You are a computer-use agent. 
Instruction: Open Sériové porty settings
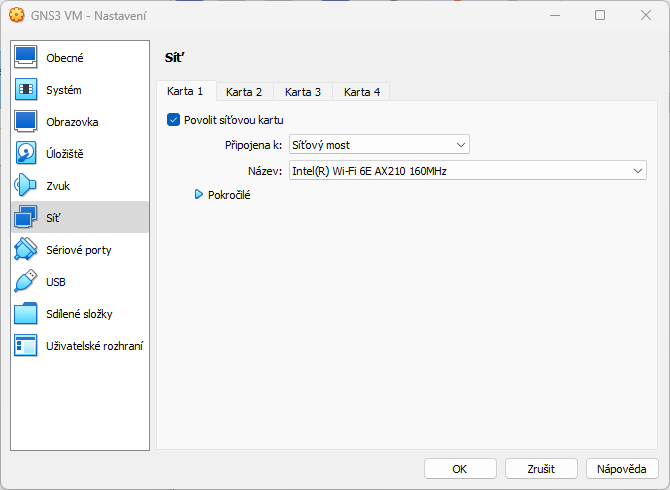click(79, 250)
